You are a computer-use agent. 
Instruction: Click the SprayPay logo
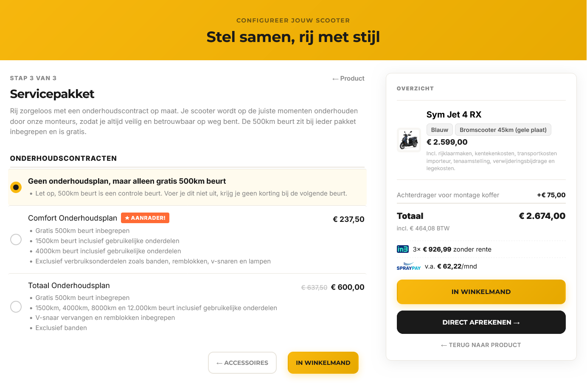tap(409, 266)
